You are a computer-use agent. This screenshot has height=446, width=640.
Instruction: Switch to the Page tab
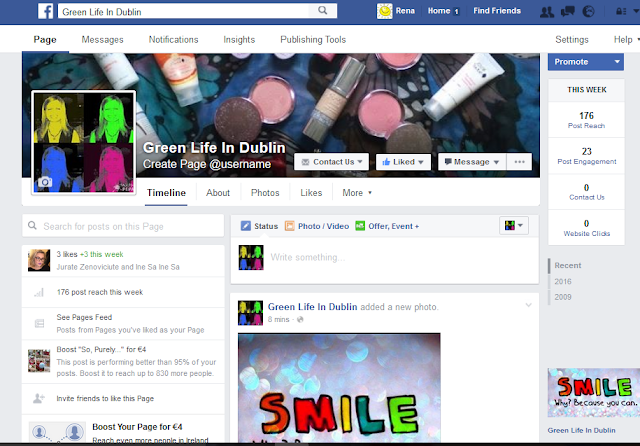point(45,40)
